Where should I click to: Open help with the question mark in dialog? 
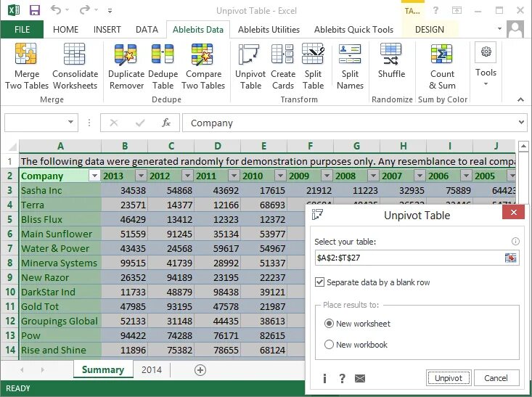click(x=342, y=378)
